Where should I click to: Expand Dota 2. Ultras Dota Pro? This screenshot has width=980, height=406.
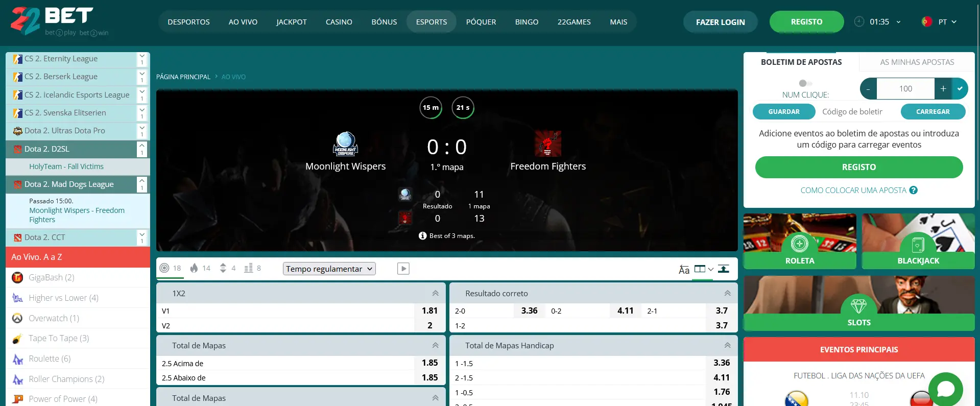coord(142,131)
